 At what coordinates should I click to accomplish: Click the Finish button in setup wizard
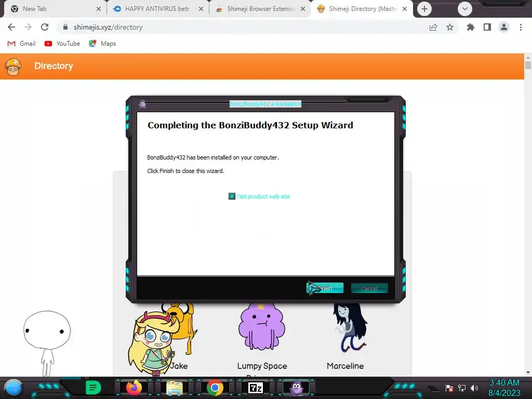[325, 288]
